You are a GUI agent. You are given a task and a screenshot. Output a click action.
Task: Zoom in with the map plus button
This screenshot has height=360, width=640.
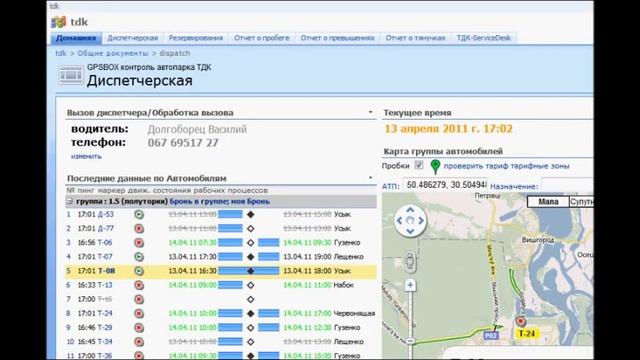[x=410, y=285]
